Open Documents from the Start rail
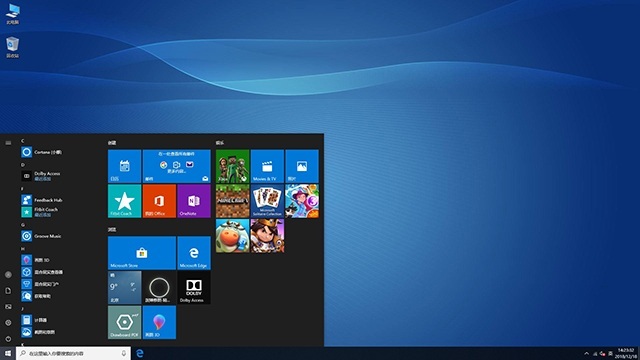 pos(8,291)
